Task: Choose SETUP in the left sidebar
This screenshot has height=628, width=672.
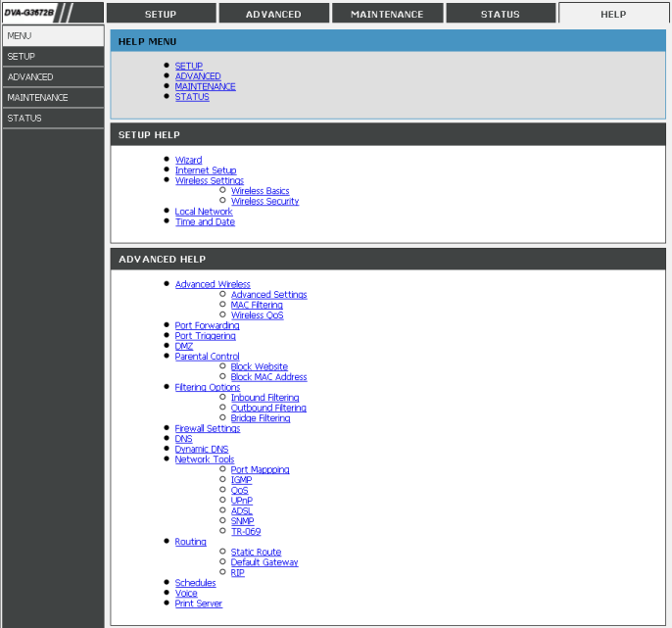Action: point(53,56)
